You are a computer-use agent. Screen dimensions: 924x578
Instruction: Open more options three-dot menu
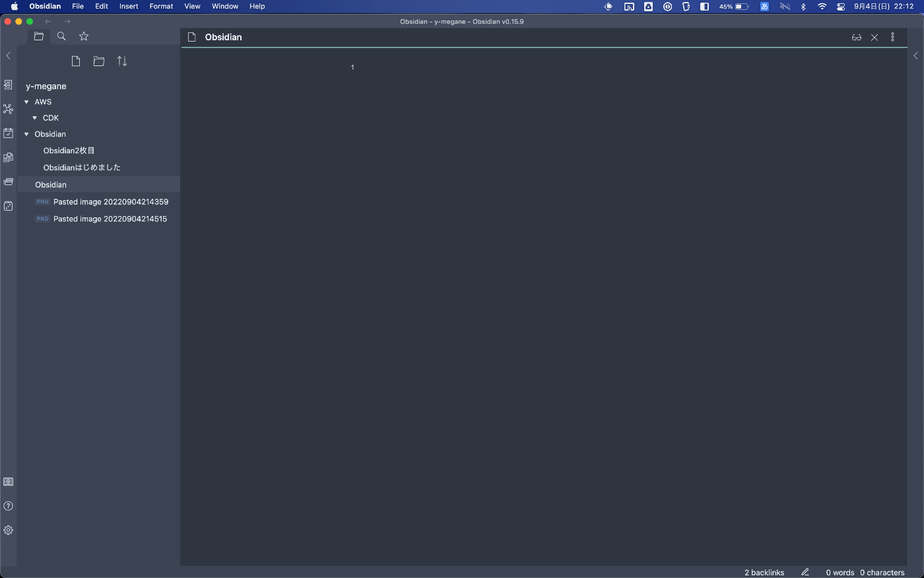(x=893, y=38)
